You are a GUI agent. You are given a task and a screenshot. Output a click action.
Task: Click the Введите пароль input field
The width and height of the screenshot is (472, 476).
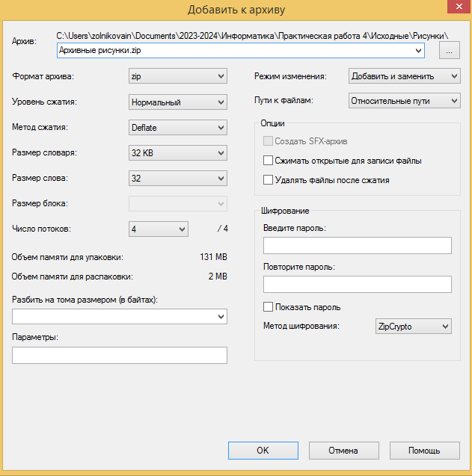click(358, 245)
